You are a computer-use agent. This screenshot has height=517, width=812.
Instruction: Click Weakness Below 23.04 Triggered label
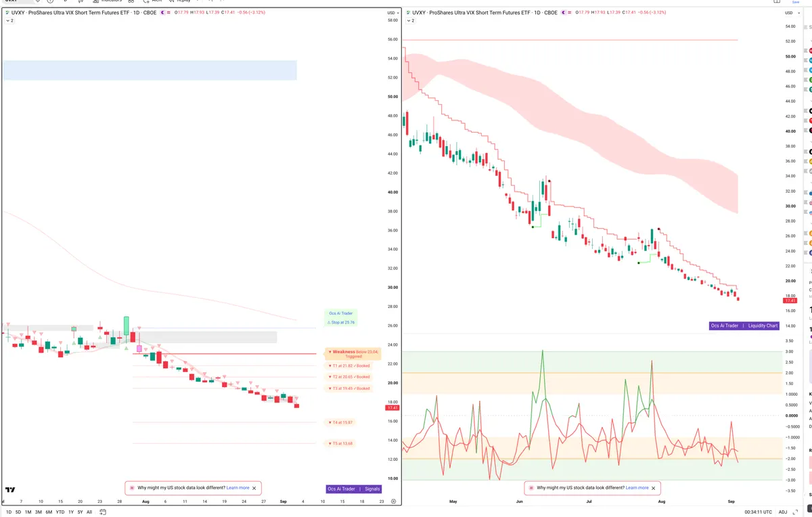tap(354, 354)
